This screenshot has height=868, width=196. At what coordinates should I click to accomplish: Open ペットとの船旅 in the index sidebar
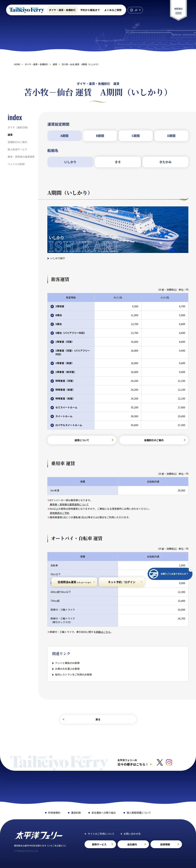(x=16, y=164)
